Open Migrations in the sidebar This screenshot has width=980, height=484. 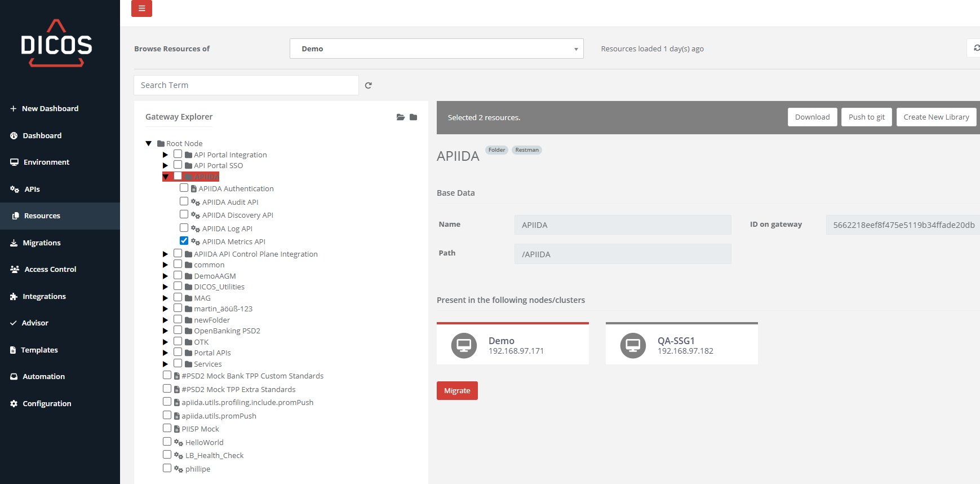pos(41,243)
